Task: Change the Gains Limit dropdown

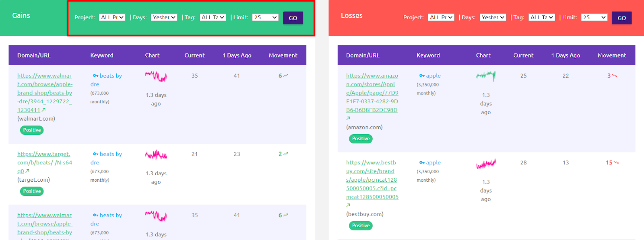Action: (x=266, y=17)
